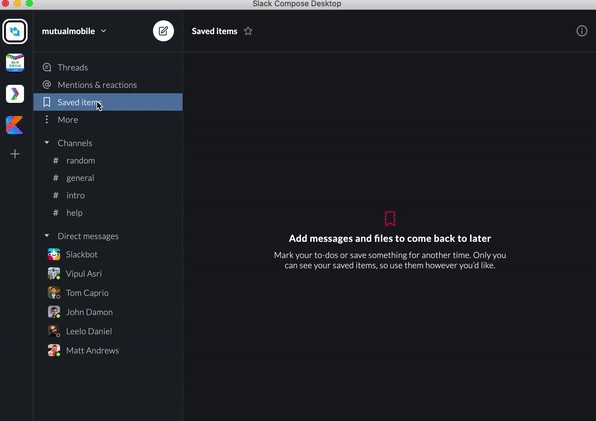Viewport: 596px width, 421px height.
Task: Click the hash icon beside general
Action: pyautogui.click(x=56, y=178)
